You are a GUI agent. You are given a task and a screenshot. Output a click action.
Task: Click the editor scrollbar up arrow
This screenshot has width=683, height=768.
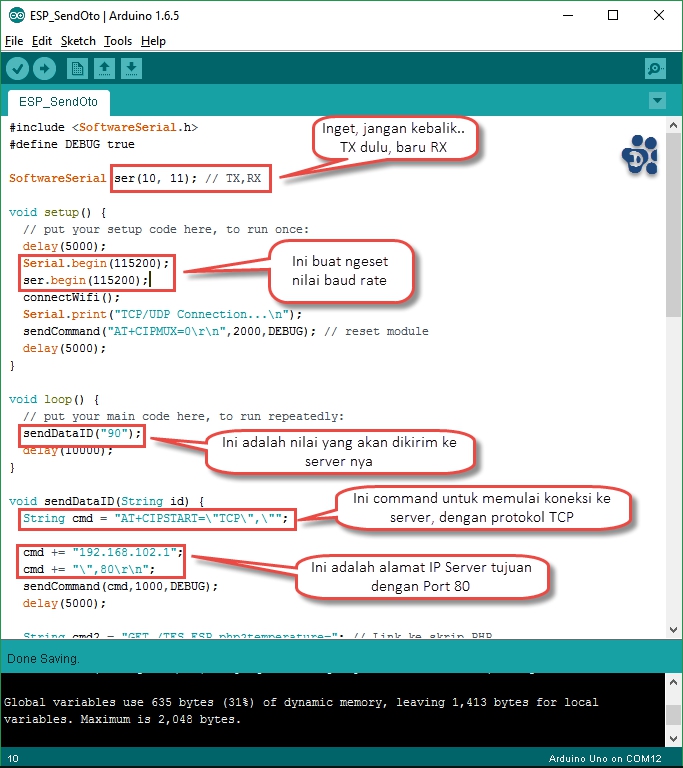click(x=674, y=124)
